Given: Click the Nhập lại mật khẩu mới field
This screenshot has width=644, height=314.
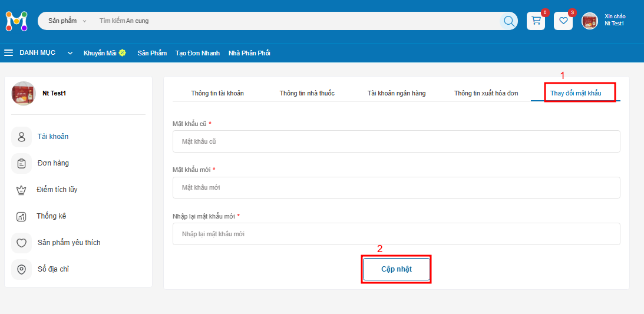Looking at the screenshot, I should [396, 234].
